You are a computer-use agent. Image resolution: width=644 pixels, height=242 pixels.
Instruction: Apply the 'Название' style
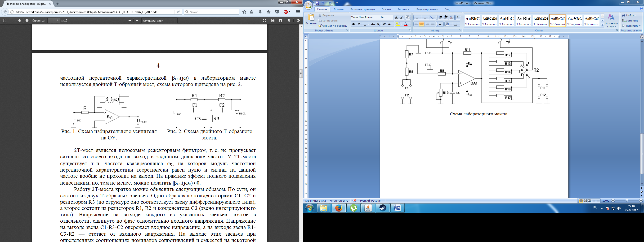[x=541, y=21]
